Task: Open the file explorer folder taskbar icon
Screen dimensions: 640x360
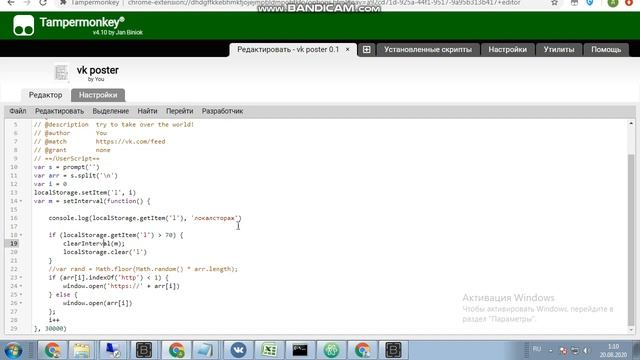Action: click(x=82, y=350)
